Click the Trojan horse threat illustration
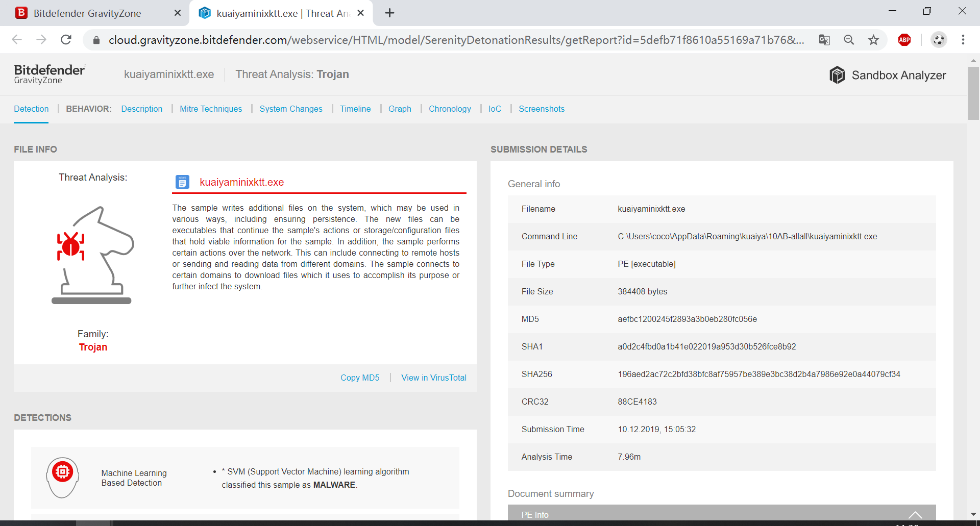 (92, 255)
